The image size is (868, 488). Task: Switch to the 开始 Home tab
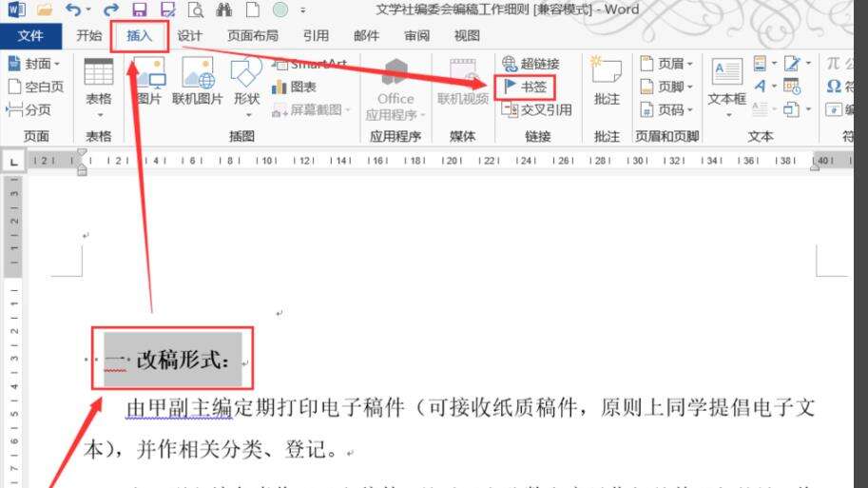coord(89,36)
